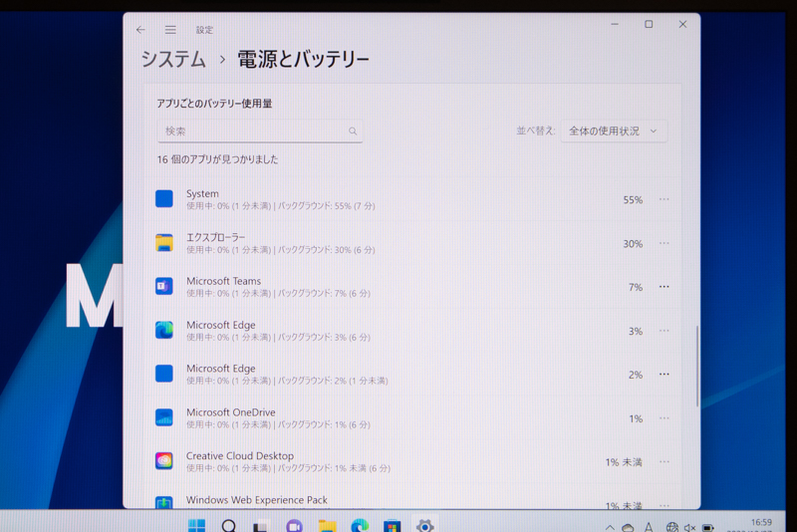Image resolution: width=797 pixels, height=532 pixels.
Task: Open taskbar Search
Action: [x=229, y=525]
